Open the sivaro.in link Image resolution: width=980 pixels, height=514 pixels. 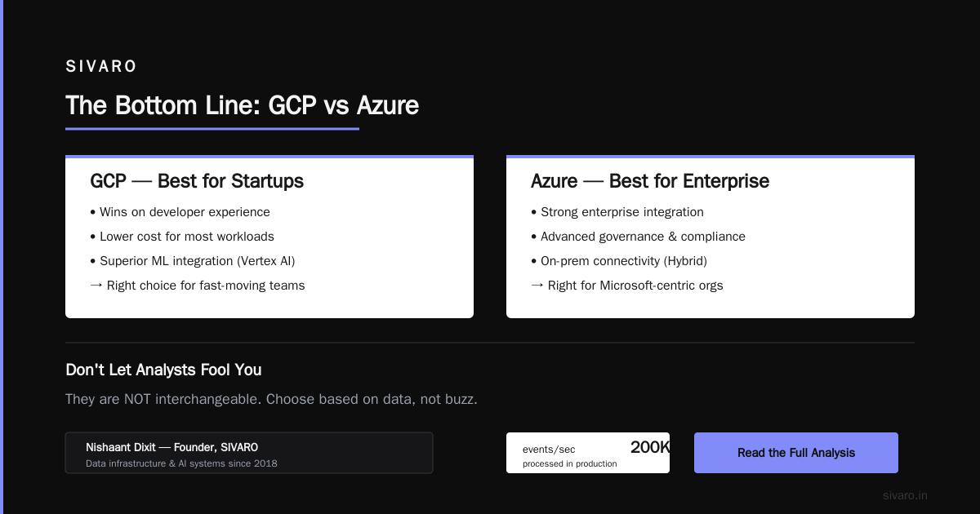(905, 495)
